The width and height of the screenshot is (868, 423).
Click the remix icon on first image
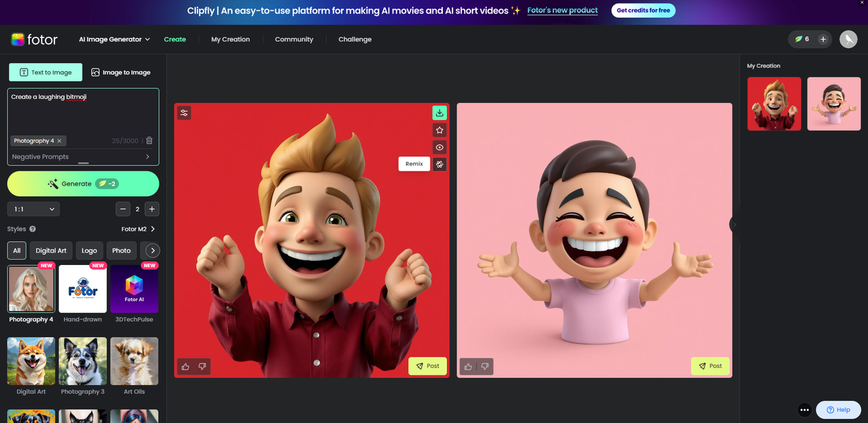[439, 164]
